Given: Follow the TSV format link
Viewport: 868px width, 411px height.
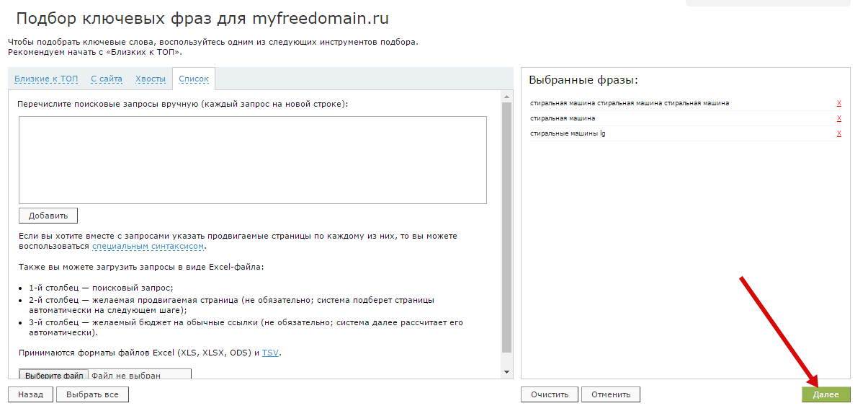Looking at the screenshot, I should coord(270,353).
